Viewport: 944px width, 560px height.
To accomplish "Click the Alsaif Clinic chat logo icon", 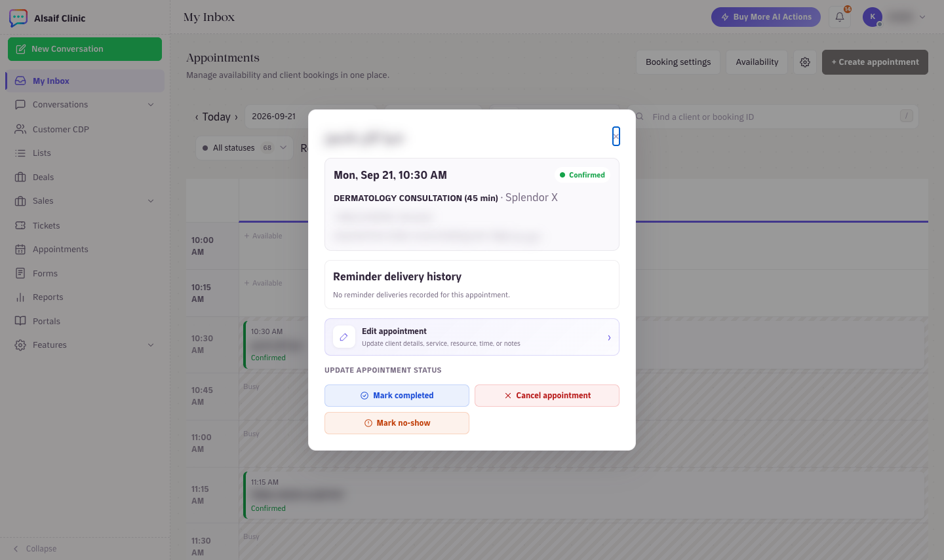I will 18,18.
